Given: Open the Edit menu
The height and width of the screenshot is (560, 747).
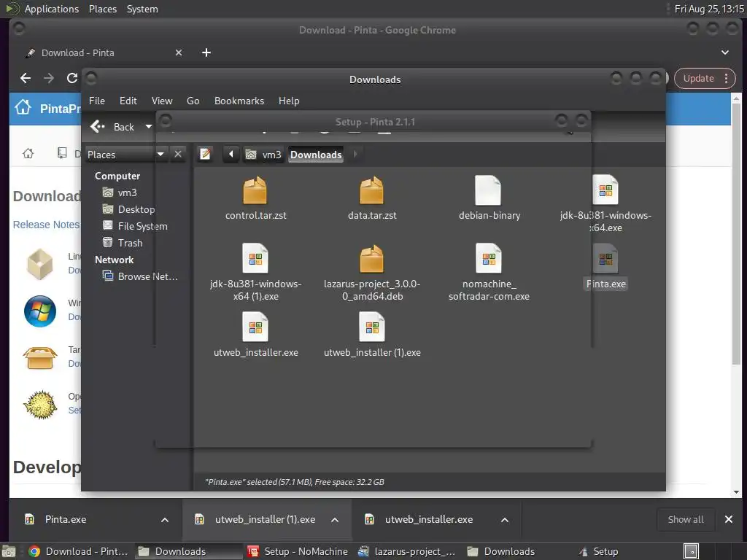Looking at the screenshot, I should point(128,101).
